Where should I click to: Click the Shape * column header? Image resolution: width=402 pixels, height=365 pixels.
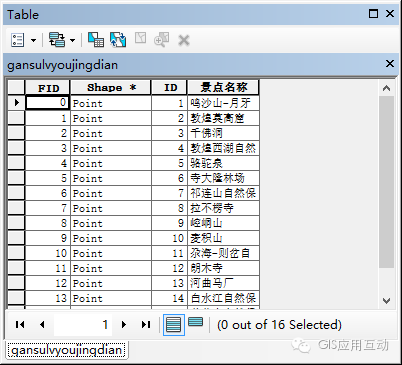click(x=111, y=88)
